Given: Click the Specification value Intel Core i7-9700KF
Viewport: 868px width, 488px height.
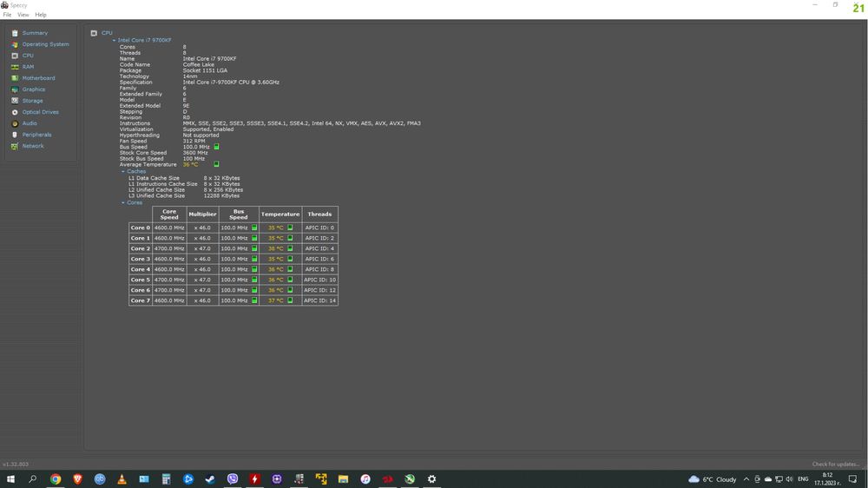Looking at the screenshot, I should (231, 82).
